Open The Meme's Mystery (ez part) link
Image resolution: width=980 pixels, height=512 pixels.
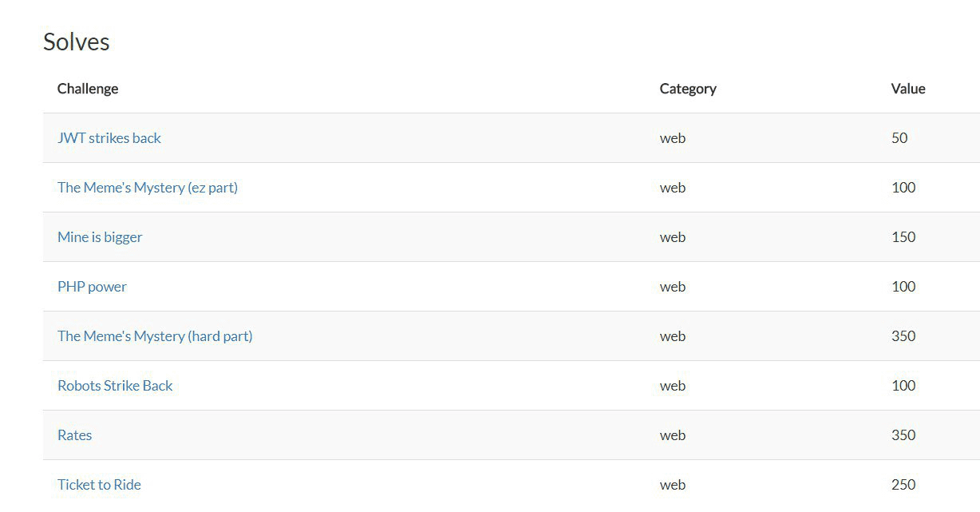click(148, 188)
